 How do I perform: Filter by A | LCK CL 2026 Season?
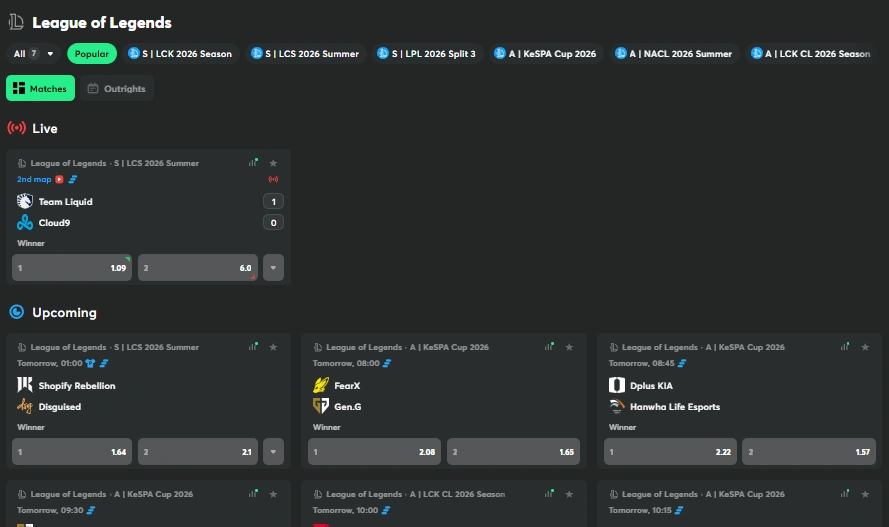click(811, 54)
